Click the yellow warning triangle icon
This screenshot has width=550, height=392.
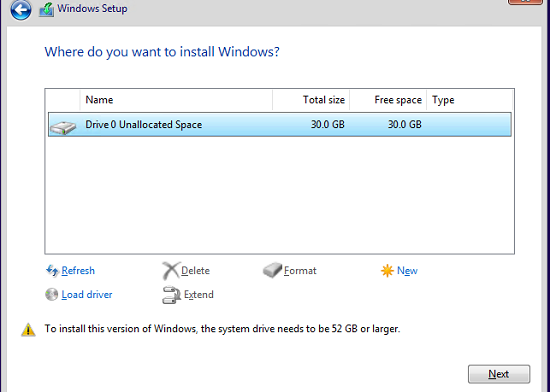(28, 330)
